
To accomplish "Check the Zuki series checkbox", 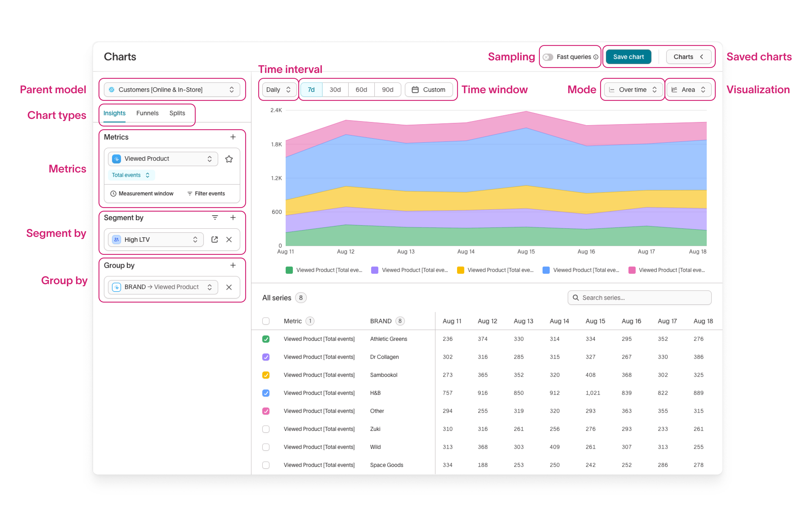I will 266,429.
